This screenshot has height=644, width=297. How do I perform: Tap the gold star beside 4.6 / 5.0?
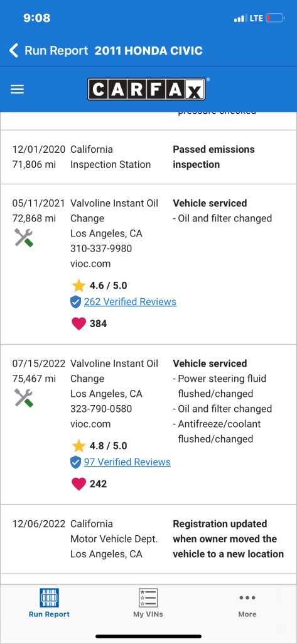click(78, 285)
